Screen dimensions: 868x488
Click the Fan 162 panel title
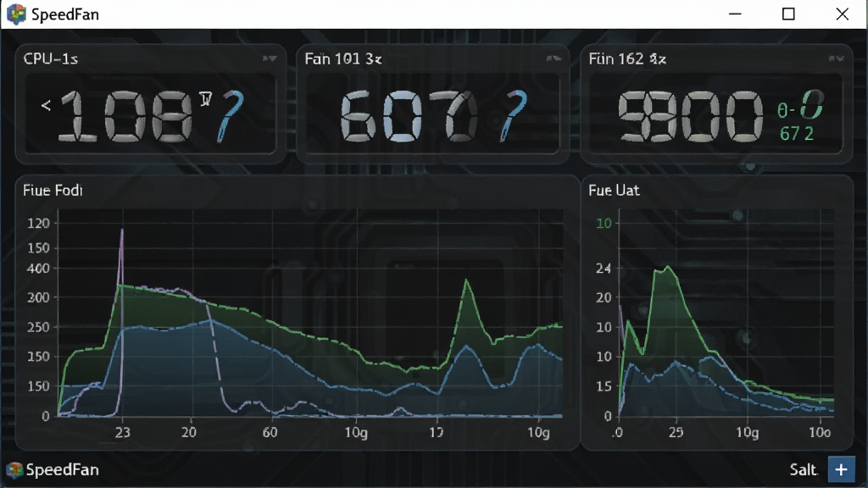[x=627, y=58]
